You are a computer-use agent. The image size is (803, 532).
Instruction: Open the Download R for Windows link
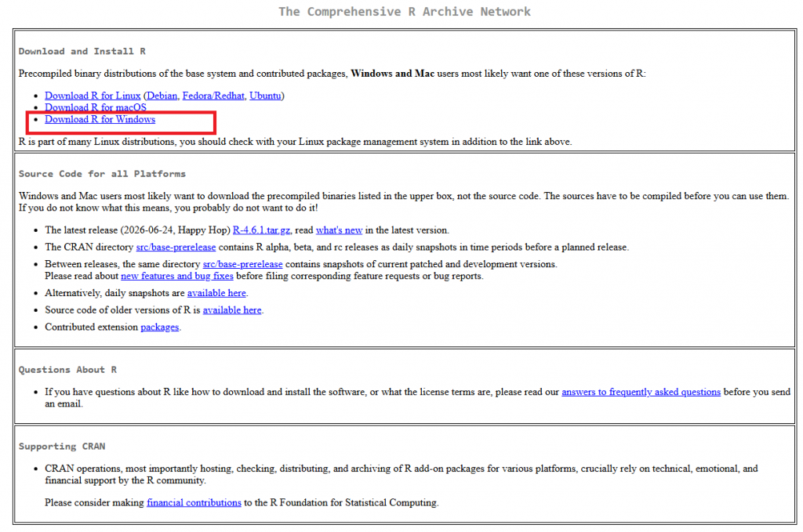click(100, 119)
